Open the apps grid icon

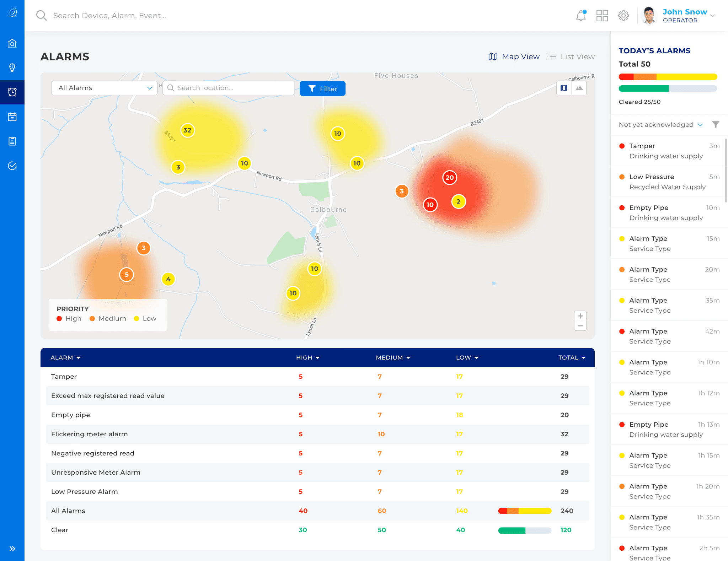[602, 16]
